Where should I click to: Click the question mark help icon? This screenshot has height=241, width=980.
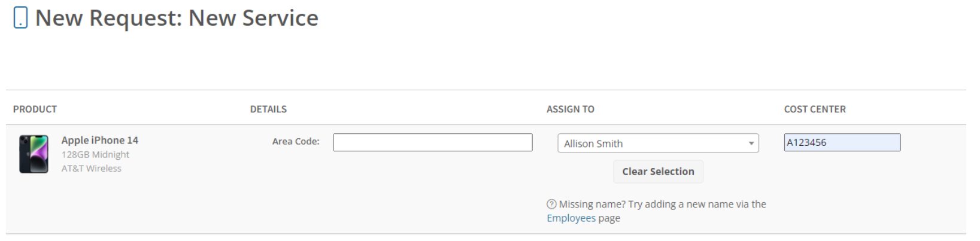551,204
